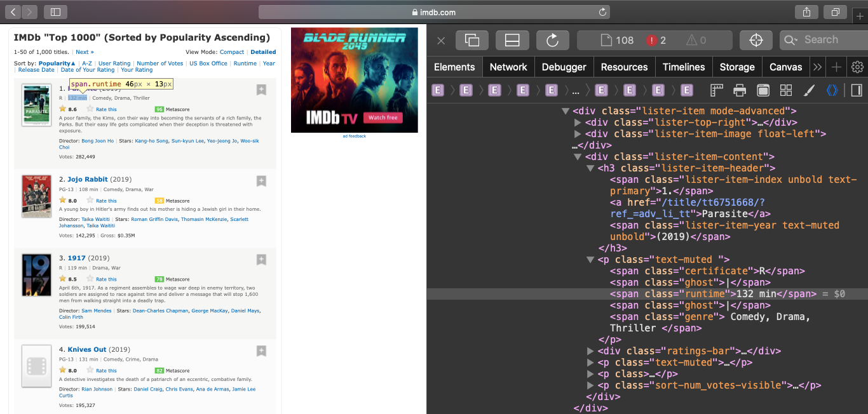Add Parasite to watchlist ribbon icon
The image size is (868, 414).
pos(261,90)
